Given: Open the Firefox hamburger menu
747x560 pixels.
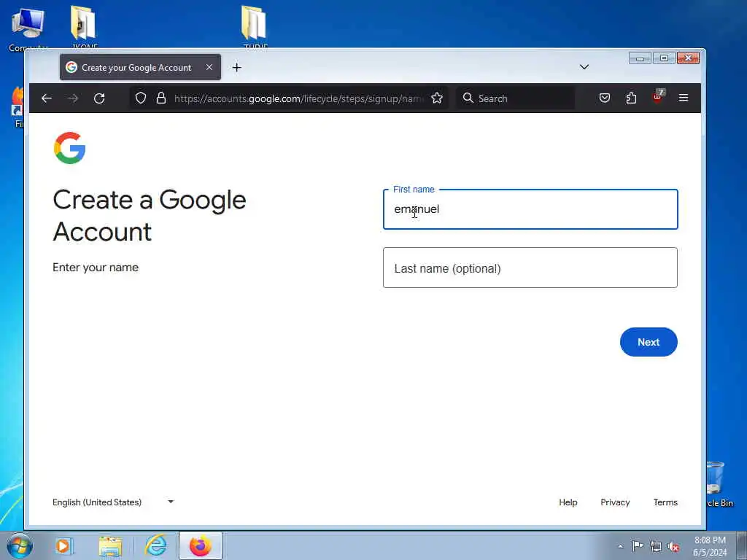Looking at the screenshot, I should click(684, 98).
